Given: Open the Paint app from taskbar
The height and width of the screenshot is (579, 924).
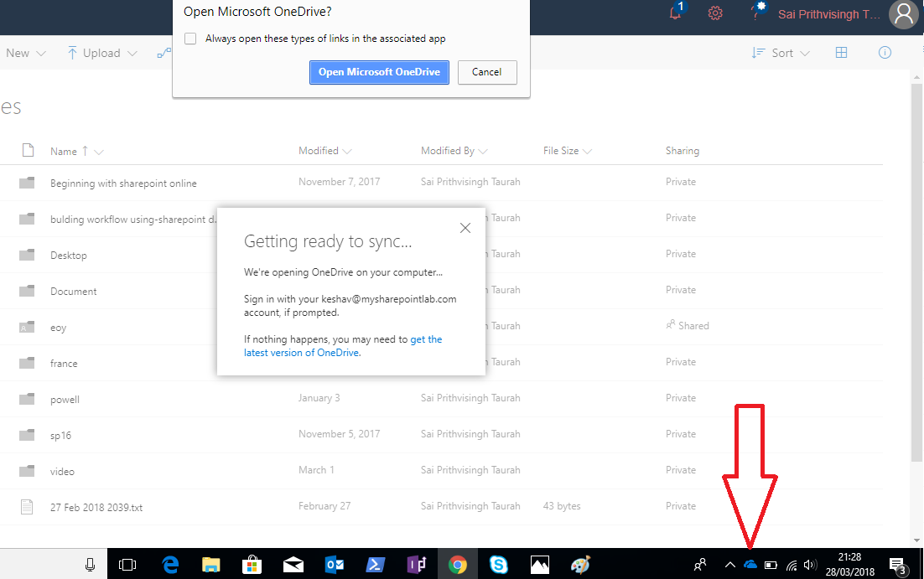Looking at the screenshot, I should tap(580, 565).
